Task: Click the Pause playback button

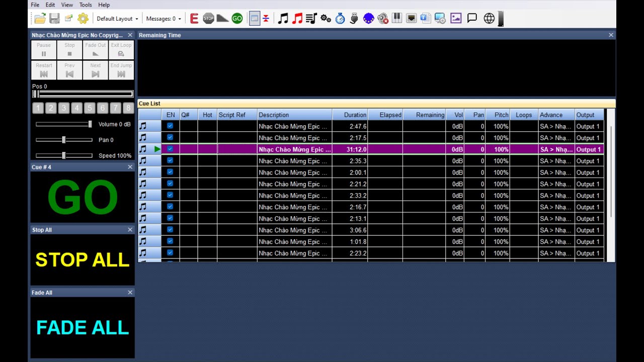Action: 44,50
